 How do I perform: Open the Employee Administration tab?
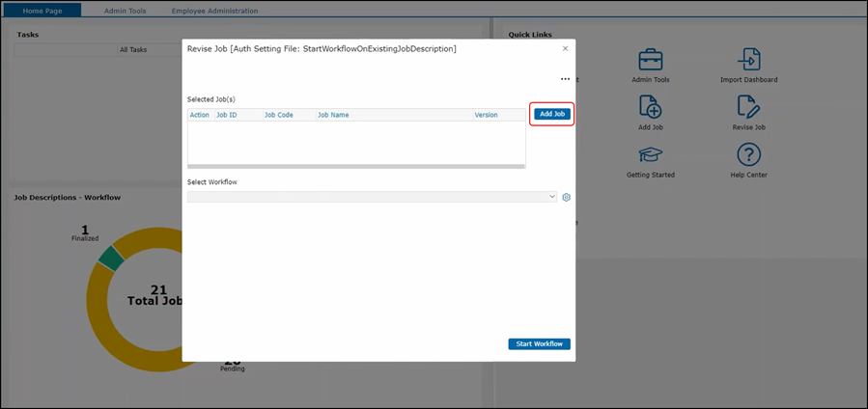pyautogui.click(x=214, y=11)
